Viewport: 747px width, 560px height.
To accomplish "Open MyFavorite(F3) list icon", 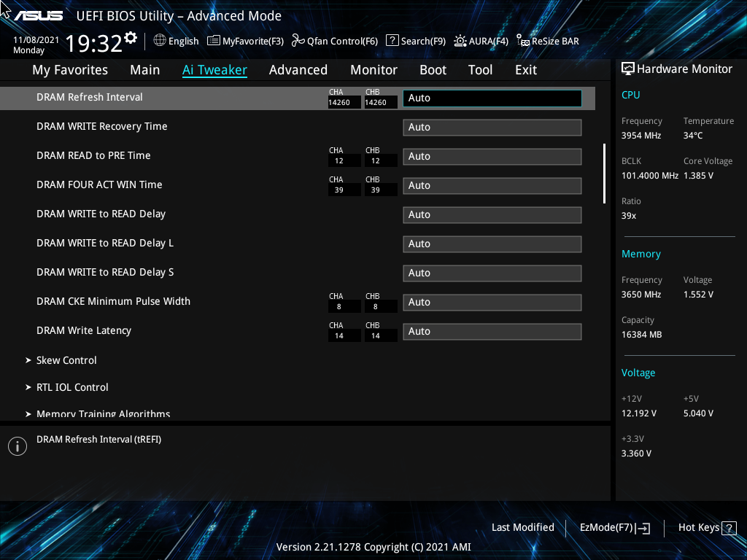I will point(214,41).
